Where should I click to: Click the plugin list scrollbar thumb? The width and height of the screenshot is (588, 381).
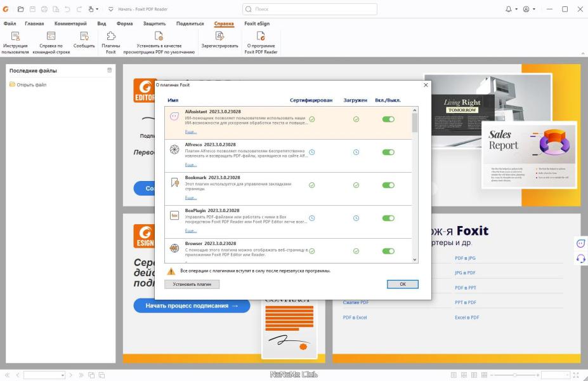415,123
